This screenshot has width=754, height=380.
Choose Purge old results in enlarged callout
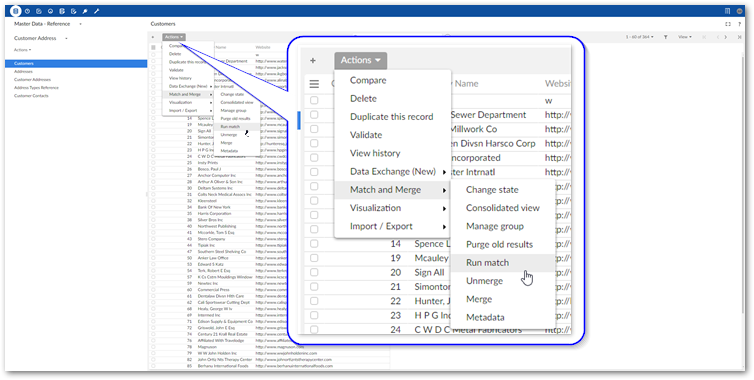(x=503, y=245)
